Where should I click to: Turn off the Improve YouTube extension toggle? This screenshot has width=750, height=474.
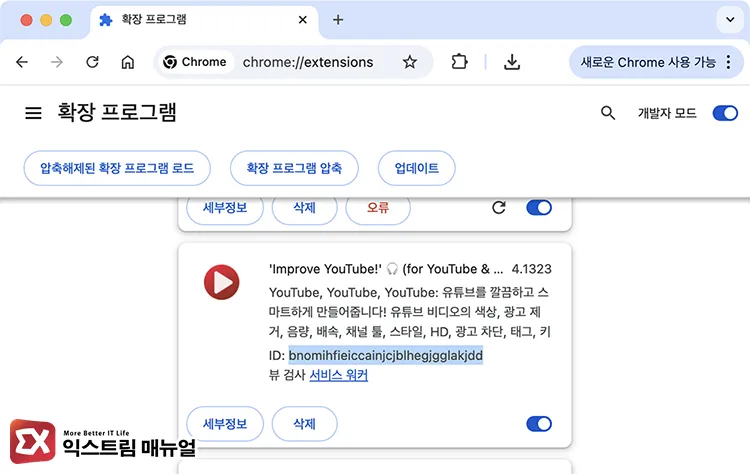tap(539, 424)
